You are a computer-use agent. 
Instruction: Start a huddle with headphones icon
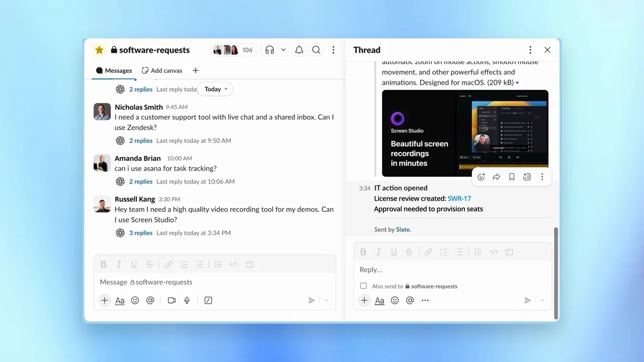270,50
